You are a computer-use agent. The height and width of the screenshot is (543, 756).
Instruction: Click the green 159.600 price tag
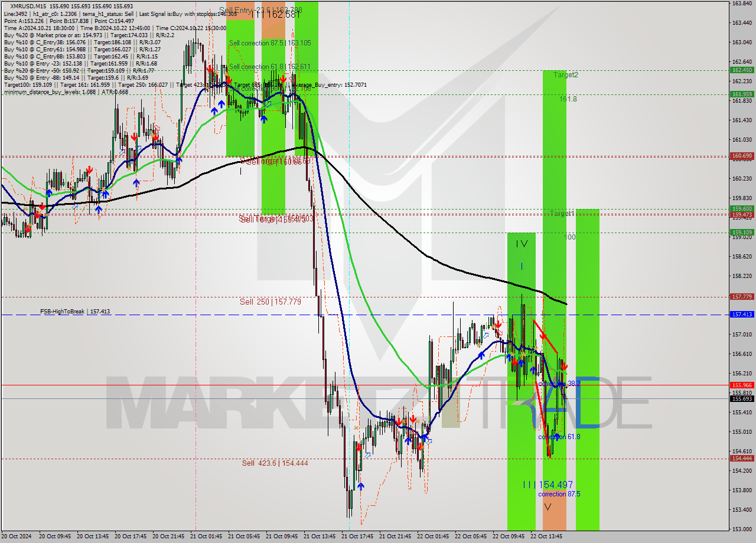click(742, 208)
